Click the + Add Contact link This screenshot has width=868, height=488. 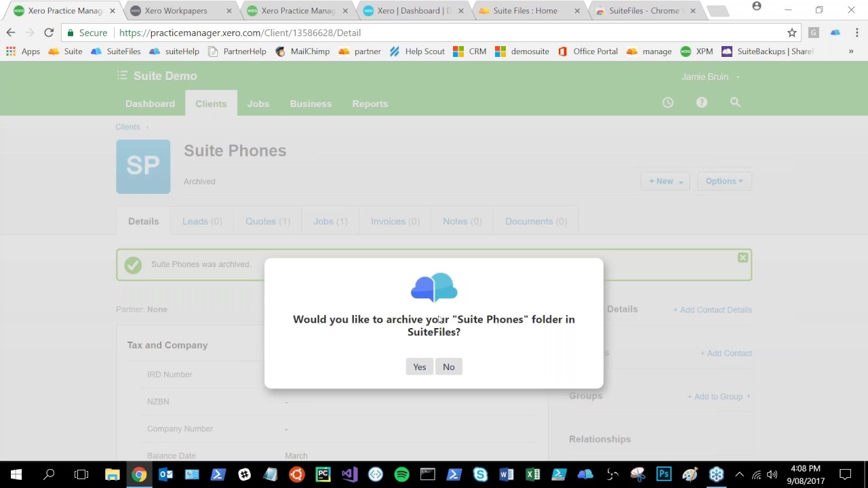click(726, 353)
